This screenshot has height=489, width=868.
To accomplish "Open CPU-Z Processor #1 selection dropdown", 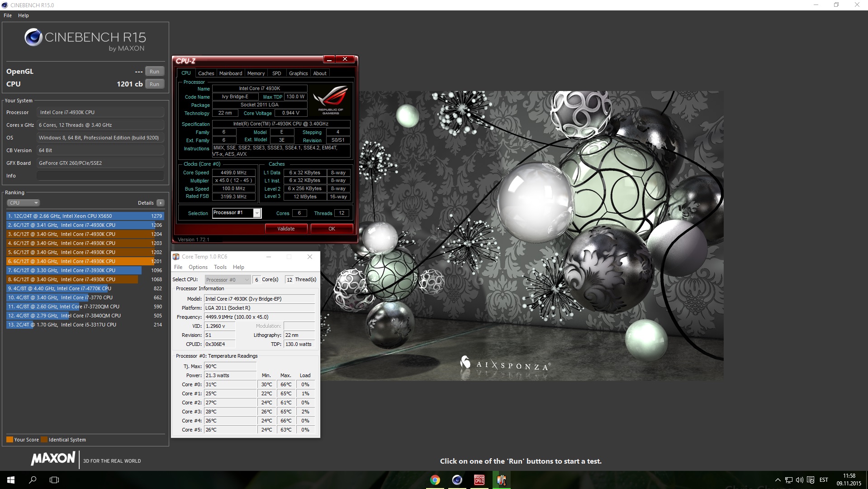I will coord(237,213).
